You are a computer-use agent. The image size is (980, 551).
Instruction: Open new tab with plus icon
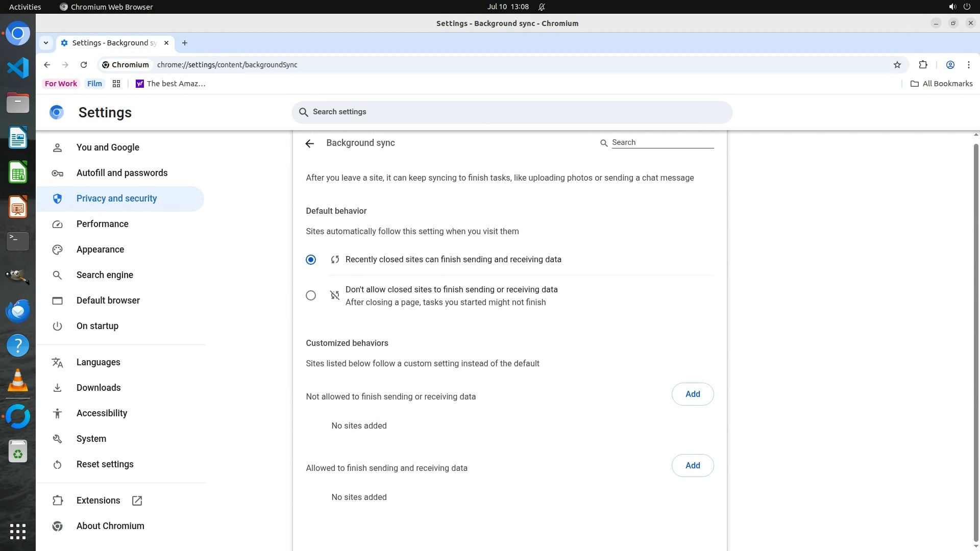(x=185, y=43)
